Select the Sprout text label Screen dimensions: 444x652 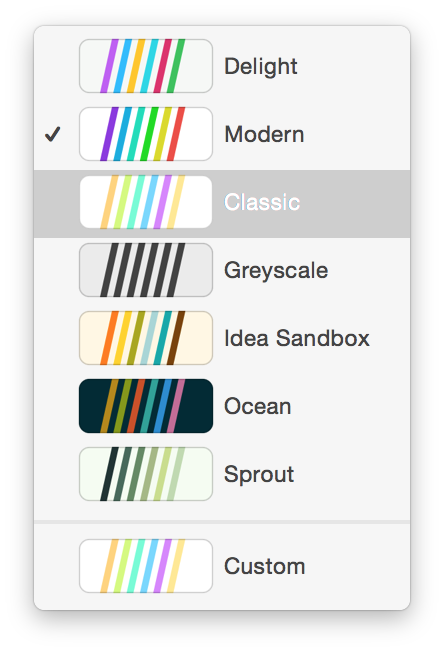coord(259,475)
